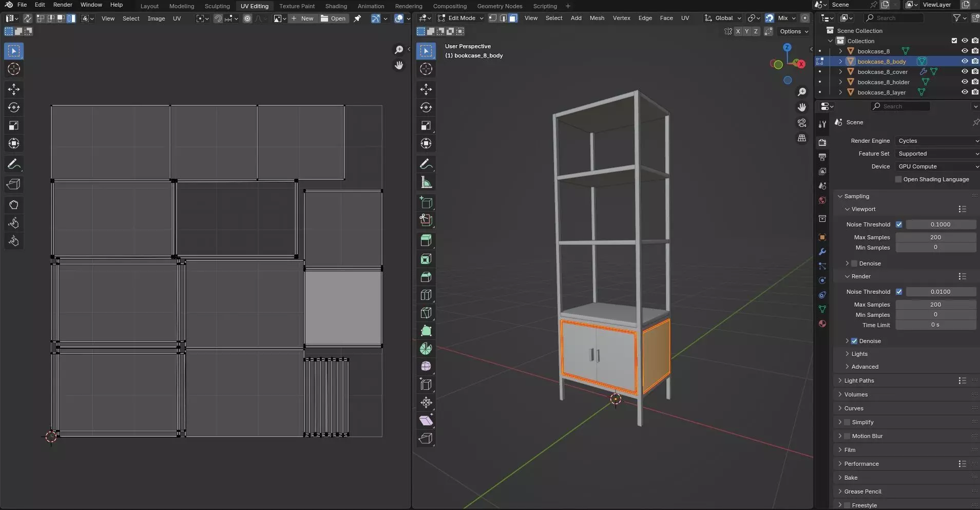Screen dimensions: 980x510
Task: Select bookcase_8_holder in outliner
Action: [883, 82]
